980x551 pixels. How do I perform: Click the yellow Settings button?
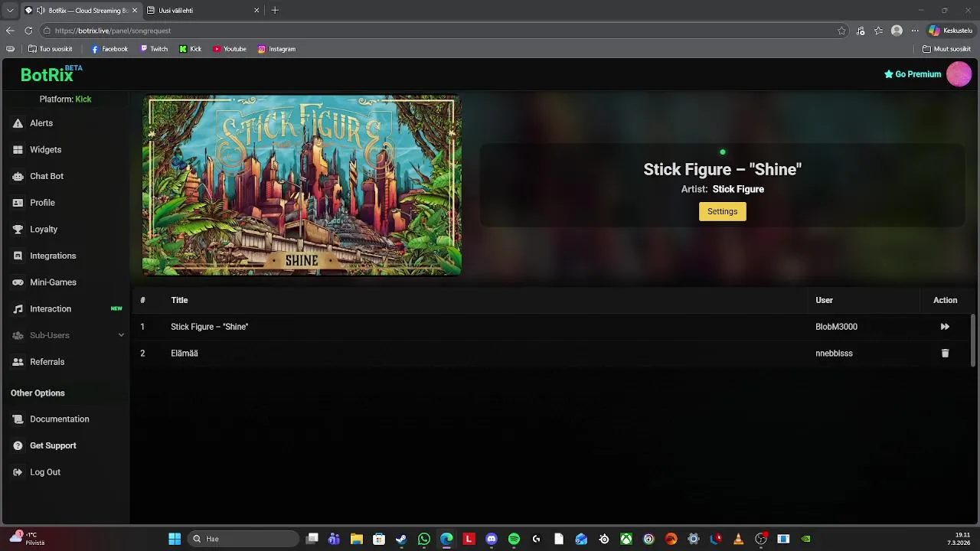(722, 211)
